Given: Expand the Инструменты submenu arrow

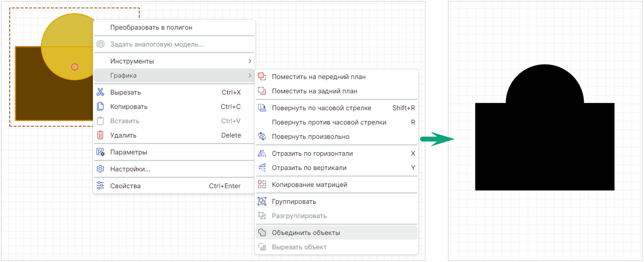Looking at the screenshot, I should pos(249,61).
